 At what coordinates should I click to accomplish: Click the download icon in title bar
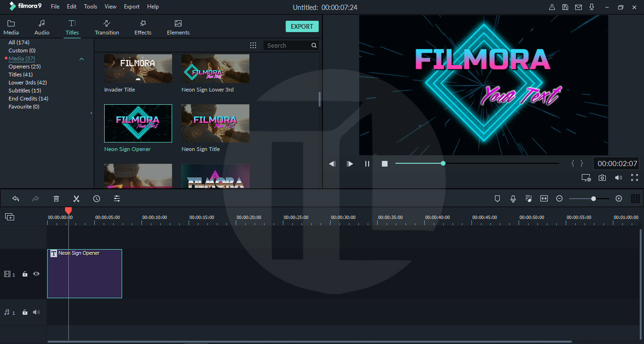592,7
